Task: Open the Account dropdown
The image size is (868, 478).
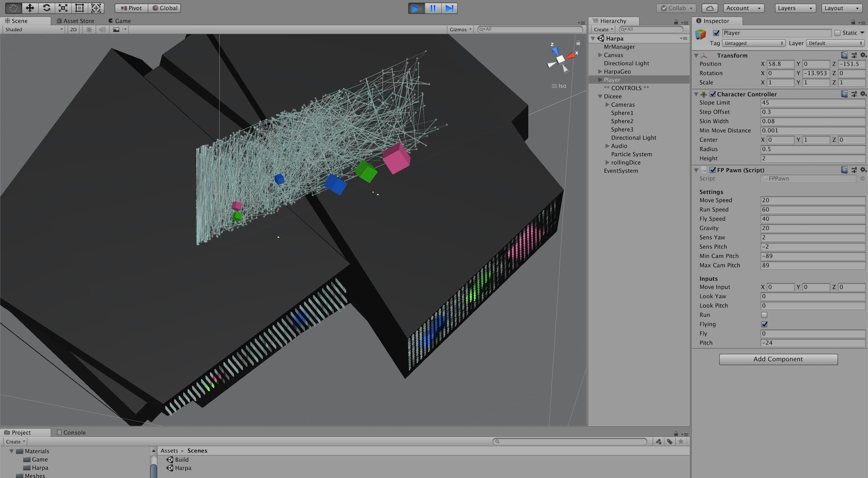Action: click(x=743, y=8)
